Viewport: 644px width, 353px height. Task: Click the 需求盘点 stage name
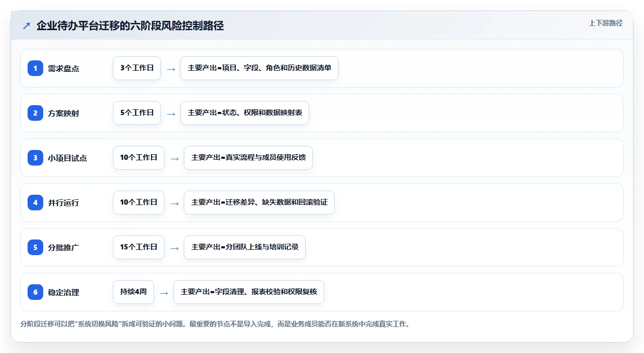tap(64, 68)
